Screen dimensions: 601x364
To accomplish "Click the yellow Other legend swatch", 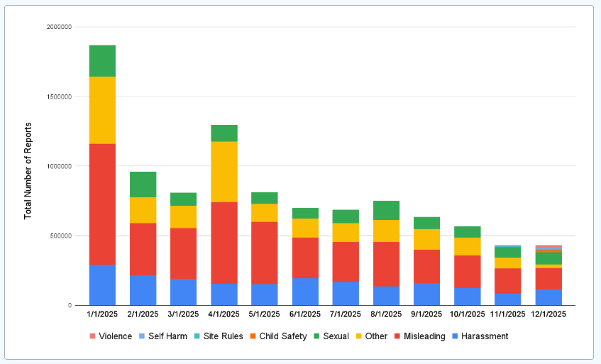I will [358, 336].
